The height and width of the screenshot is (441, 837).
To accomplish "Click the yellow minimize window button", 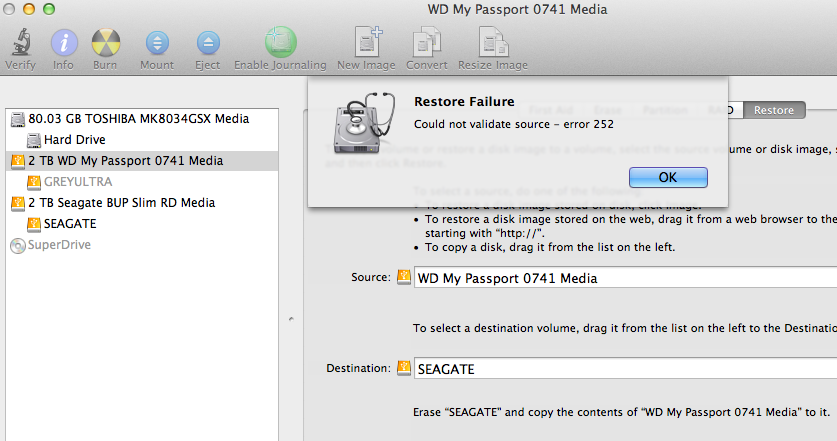I will [x=29, y=9].
